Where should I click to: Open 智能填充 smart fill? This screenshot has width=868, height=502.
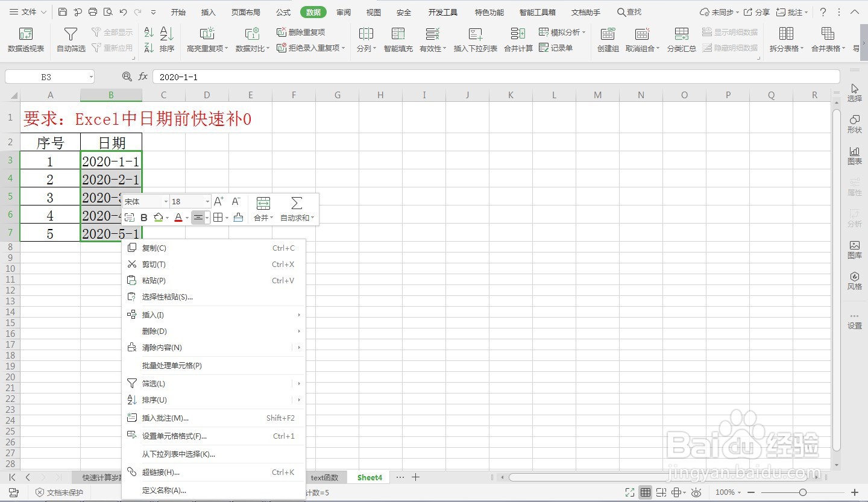pos(398,40)
